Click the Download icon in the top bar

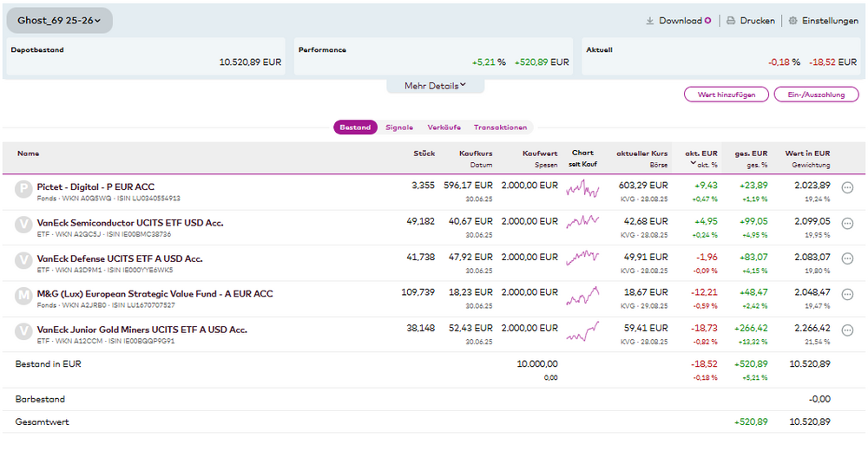[x=650, y=21]
